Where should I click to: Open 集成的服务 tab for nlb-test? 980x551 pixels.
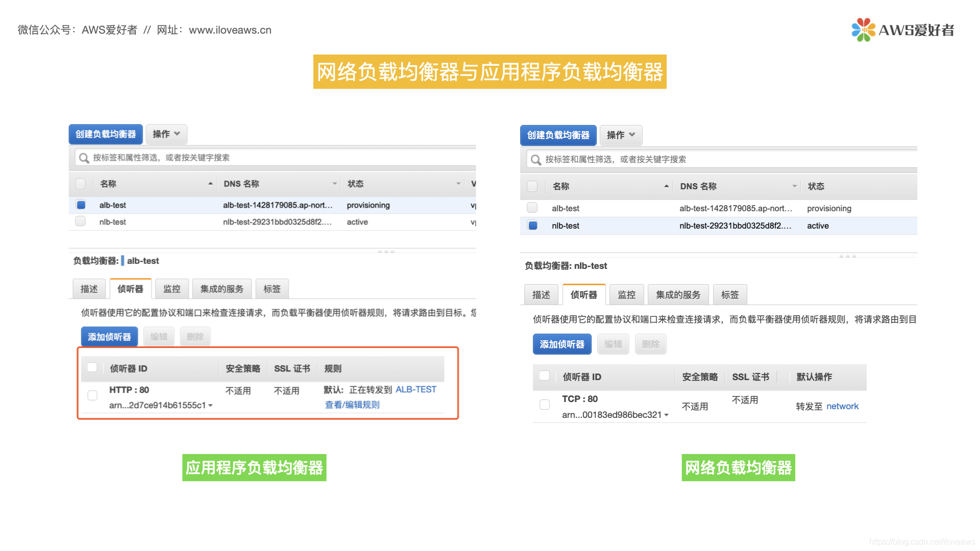(x=678, y=295)
